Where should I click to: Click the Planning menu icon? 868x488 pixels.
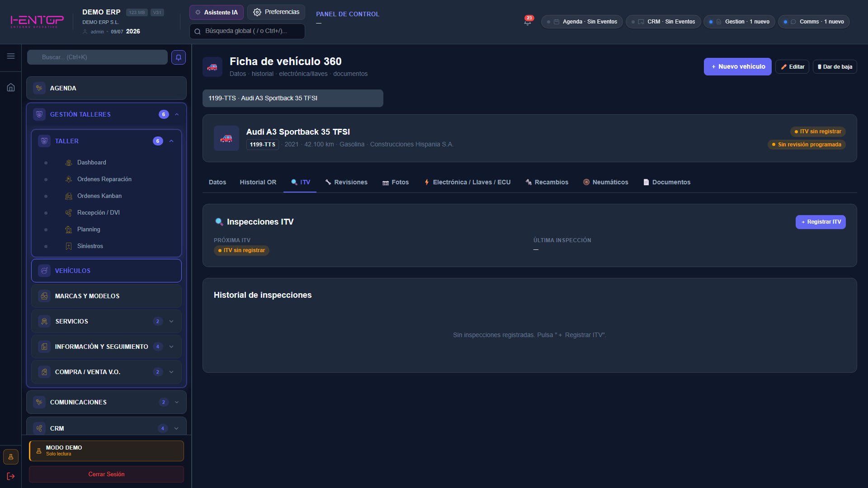click(69, 230)
